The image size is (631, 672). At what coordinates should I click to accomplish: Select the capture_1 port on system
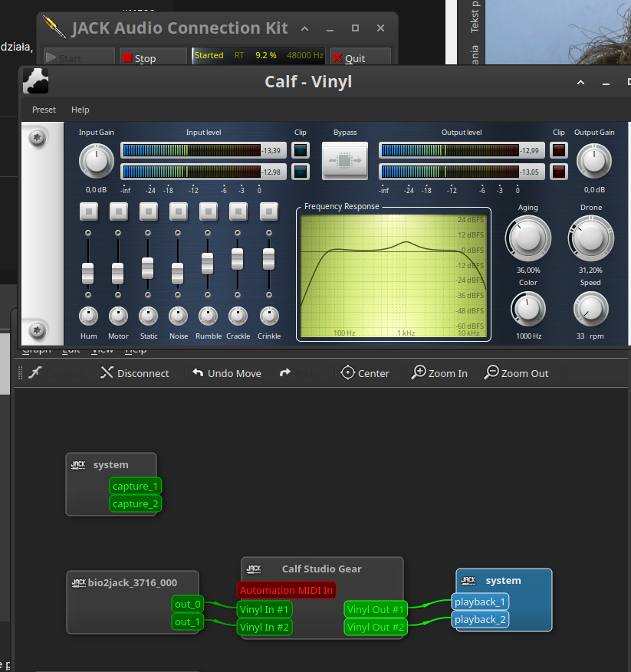[136, 486]
